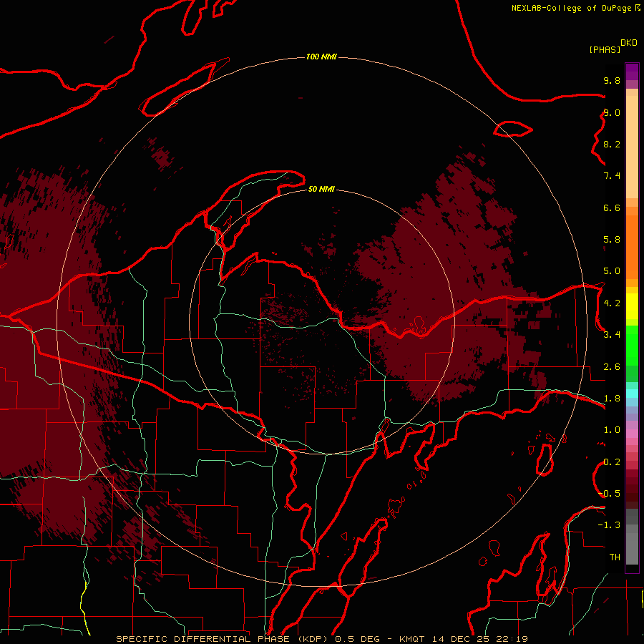Click the yellow band of the color bar
The height and width of the screenshot is (644, 644).
point(632,306)
